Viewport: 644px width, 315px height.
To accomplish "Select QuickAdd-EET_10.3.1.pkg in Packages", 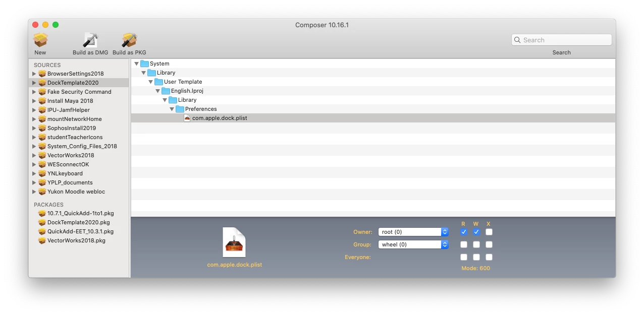I will pyautogui.click(x=79, y=231).
